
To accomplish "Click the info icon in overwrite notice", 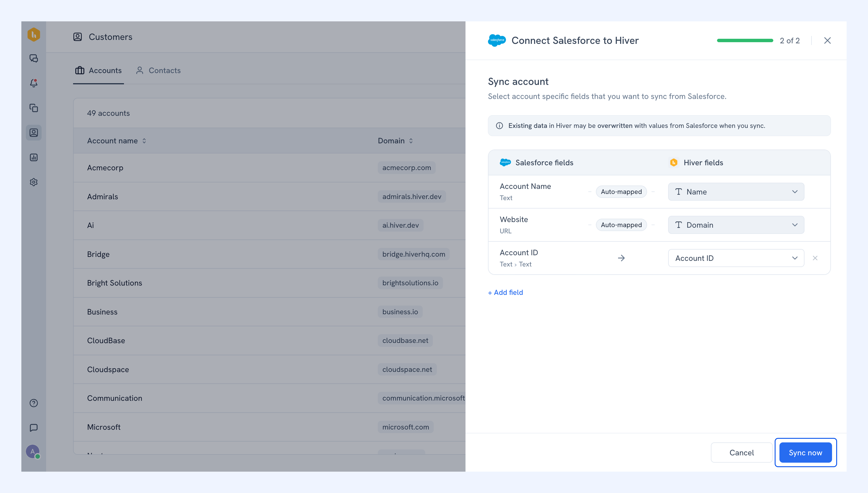I will point(499,126).
